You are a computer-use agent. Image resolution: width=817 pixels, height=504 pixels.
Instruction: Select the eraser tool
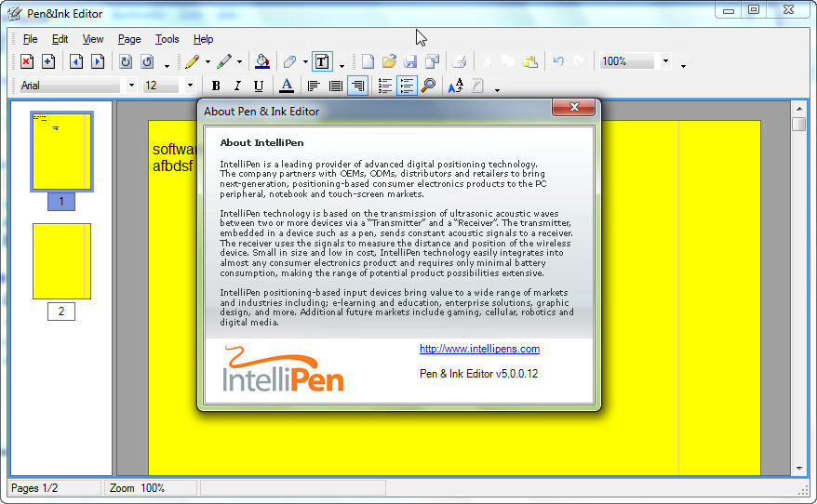coord(289,62)
